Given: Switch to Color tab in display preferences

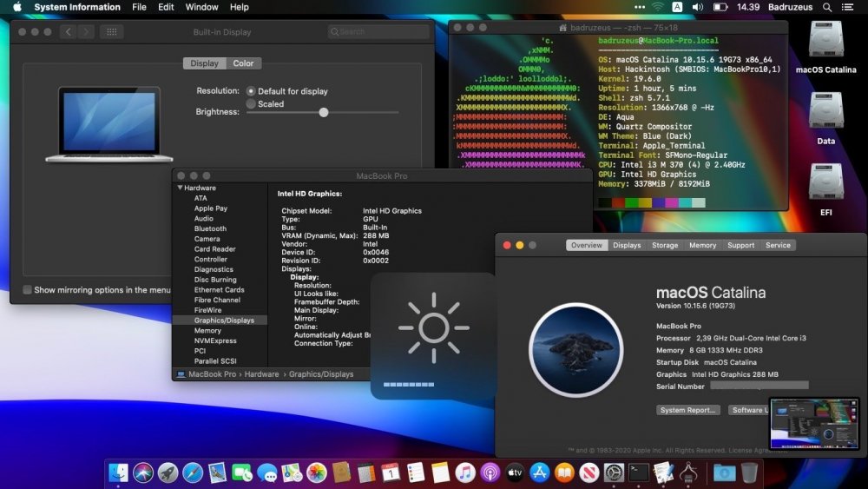Looking at the screenshot, I should pyautogui.click(x=243, y=63).
